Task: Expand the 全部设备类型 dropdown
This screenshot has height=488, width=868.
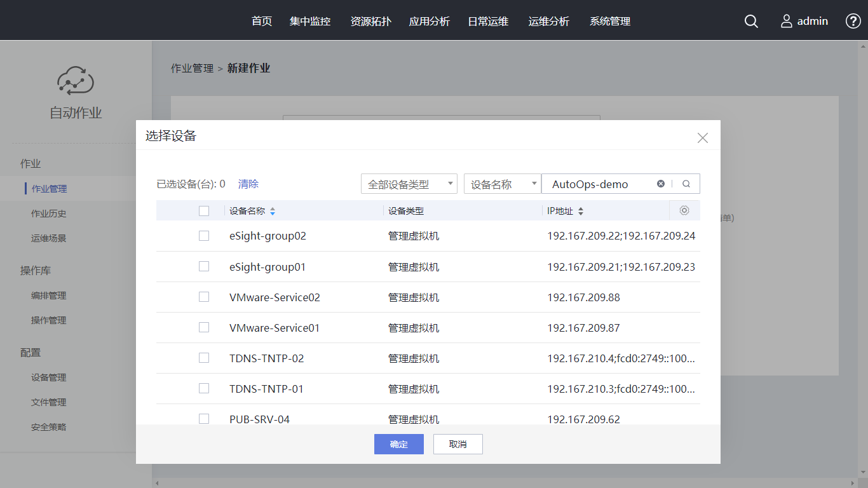Action: point(409,184)
